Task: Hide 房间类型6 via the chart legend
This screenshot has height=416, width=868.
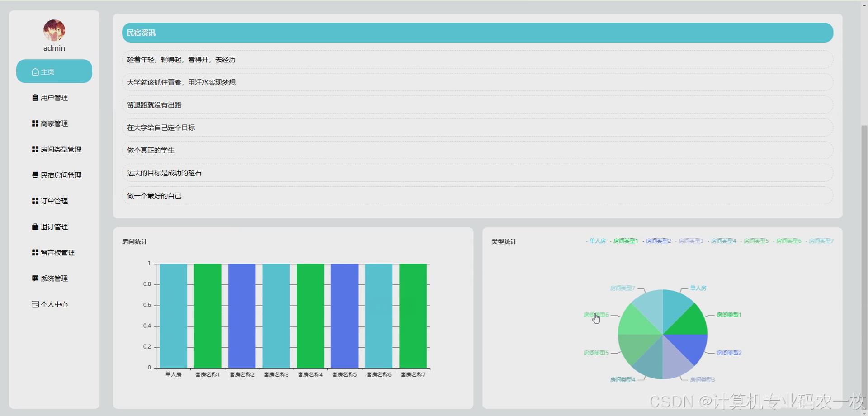Action: pyautogui.click(x=787, y=241)
